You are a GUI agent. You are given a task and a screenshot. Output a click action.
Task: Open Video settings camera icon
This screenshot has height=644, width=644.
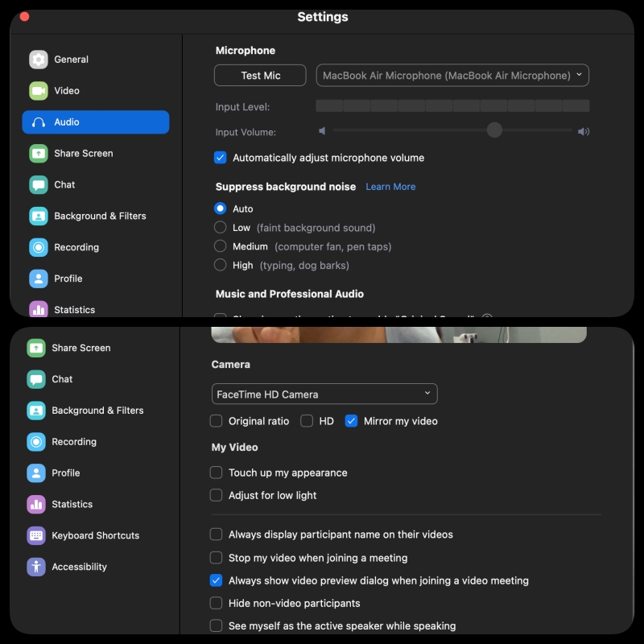pos(38,91)
